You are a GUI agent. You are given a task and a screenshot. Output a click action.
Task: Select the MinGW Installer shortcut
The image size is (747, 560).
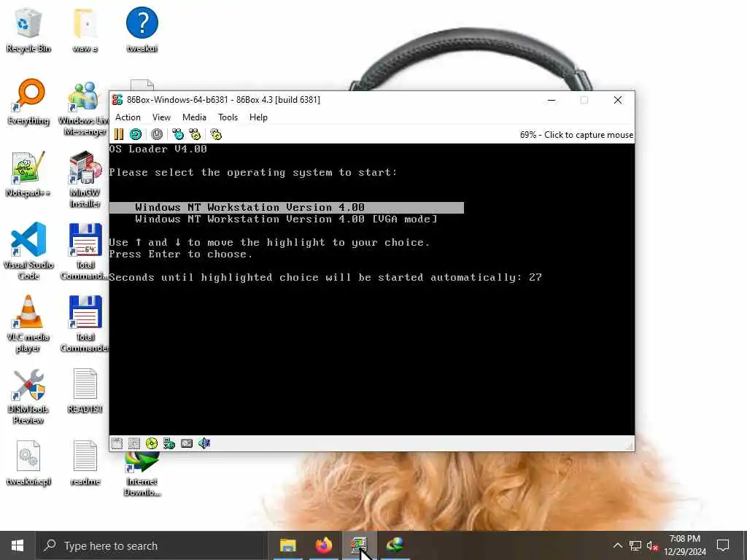85,179
